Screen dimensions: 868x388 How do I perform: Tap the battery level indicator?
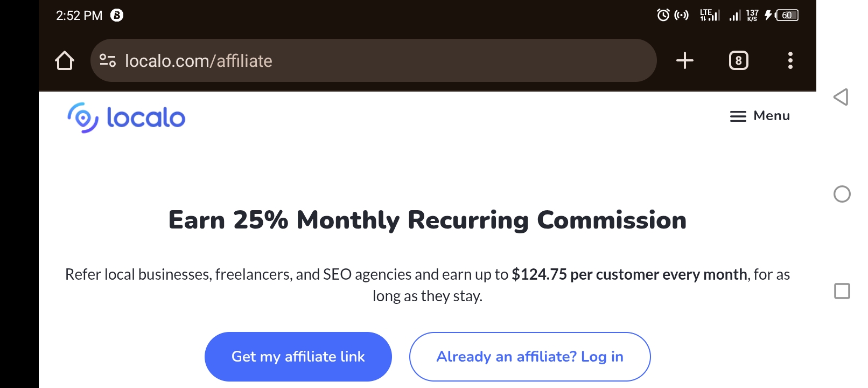point(787,15)
